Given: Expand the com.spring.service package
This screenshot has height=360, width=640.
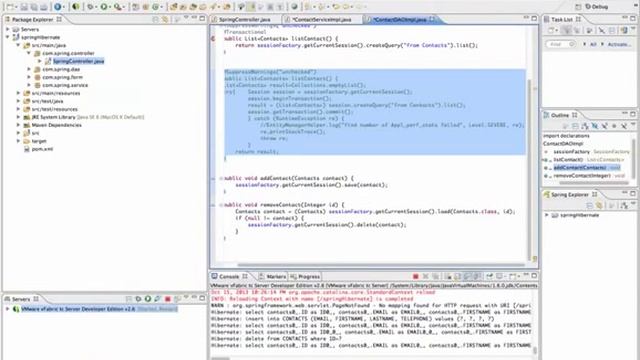Looking at the screenshot, I should point(29,85).
